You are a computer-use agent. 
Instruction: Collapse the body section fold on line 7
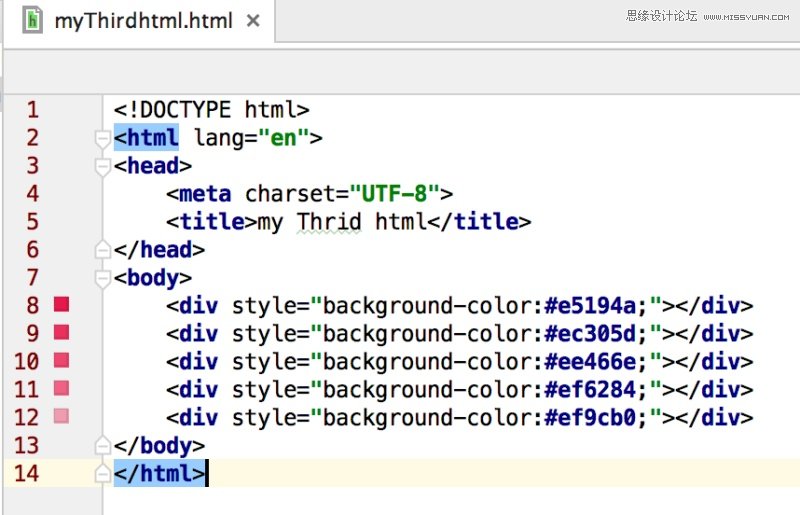point(101,278)
